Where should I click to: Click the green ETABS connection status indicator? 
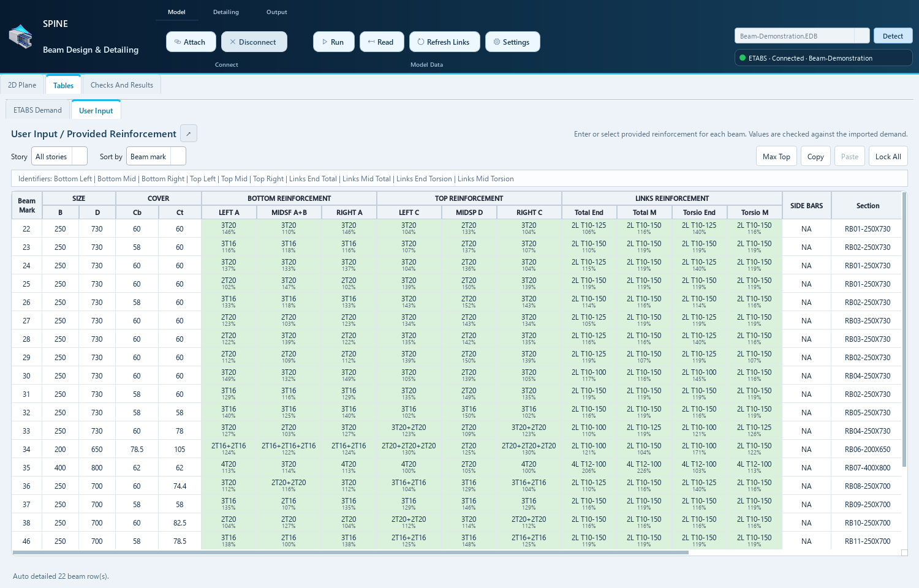coord(743,58)
